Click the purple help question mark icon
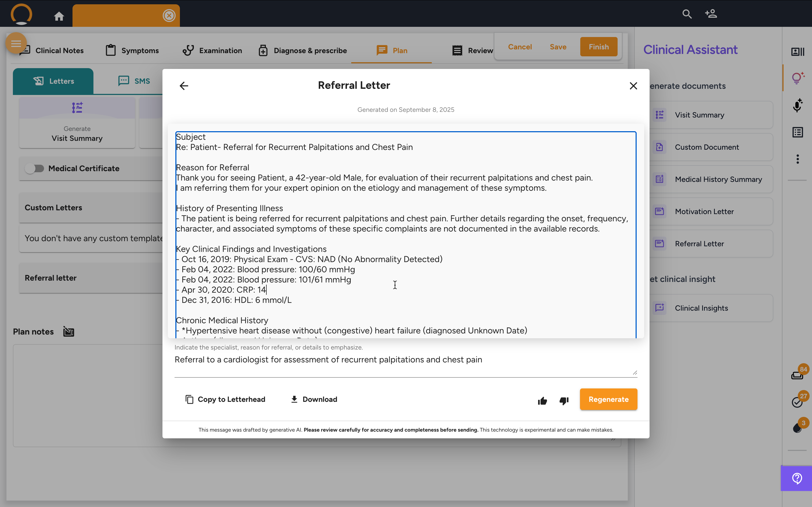 [x=797, y=478]
